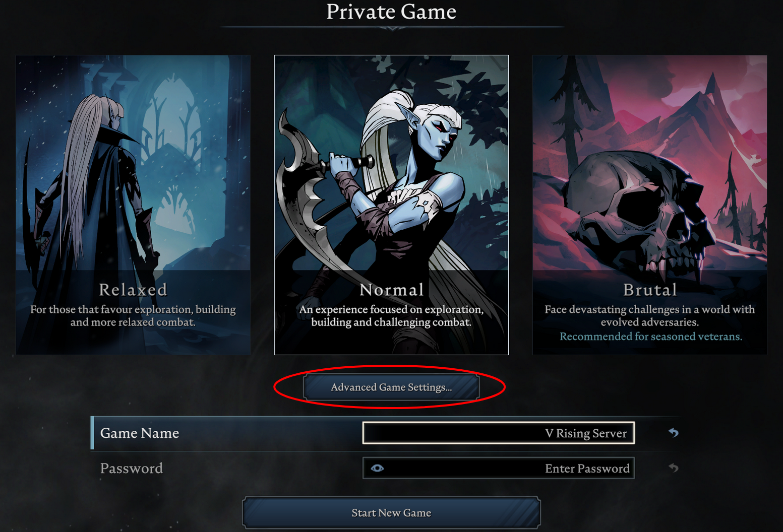Focus the Enter Password field
The width and height of the screenshot is (783, 532).
[x=498, y=468]
